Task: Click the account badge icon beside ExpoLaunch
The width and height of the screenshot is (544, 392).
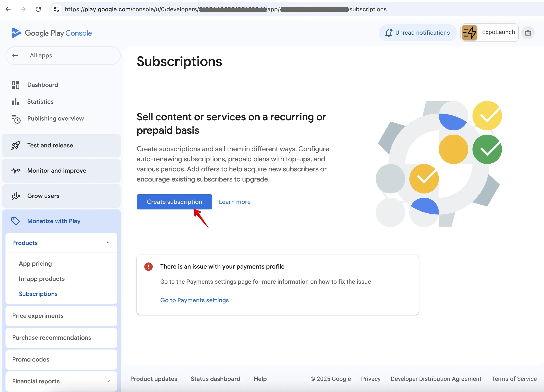Action: coord(528,33)
